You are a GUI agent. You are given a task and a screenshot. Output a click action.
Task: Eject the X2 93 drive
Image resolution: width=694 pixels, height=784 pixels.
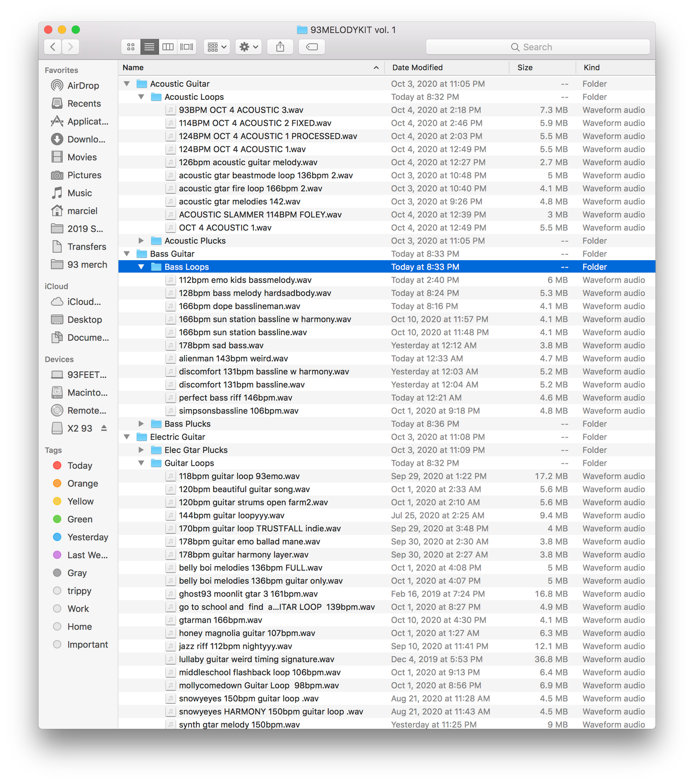click(104, 428)
